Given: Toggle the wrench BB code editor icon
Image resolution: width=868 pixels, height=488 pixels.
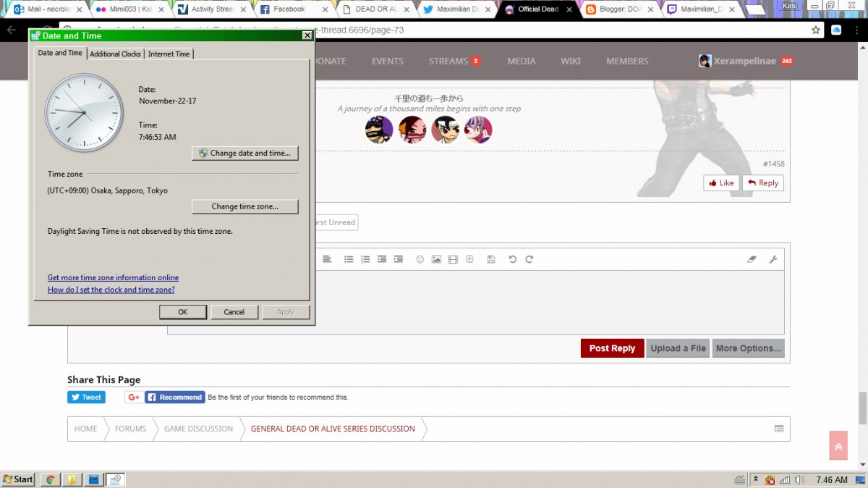Looking at the screenshot, I should tap(773, 259).
